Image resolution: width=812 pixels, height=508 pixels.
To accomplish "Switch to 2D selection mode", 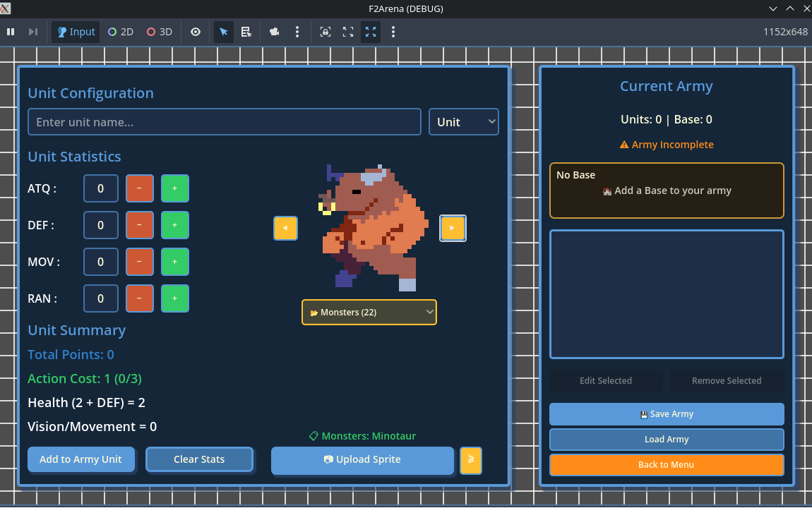I will 121,32.
